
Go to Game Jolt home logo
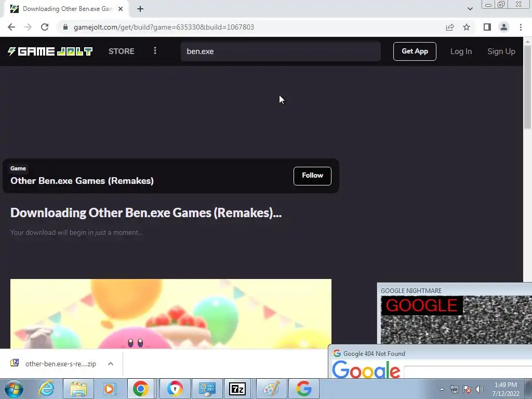point(50,51)
